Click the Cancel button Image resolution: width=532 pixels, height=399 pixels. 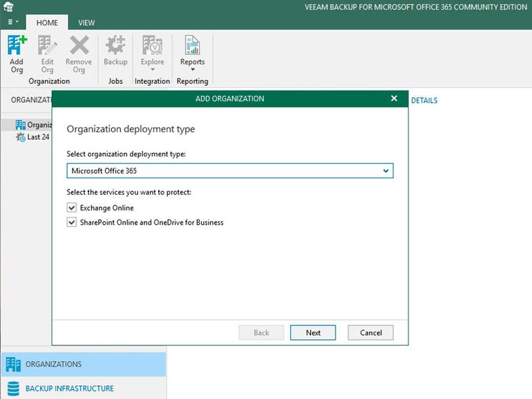click(370, 332)
